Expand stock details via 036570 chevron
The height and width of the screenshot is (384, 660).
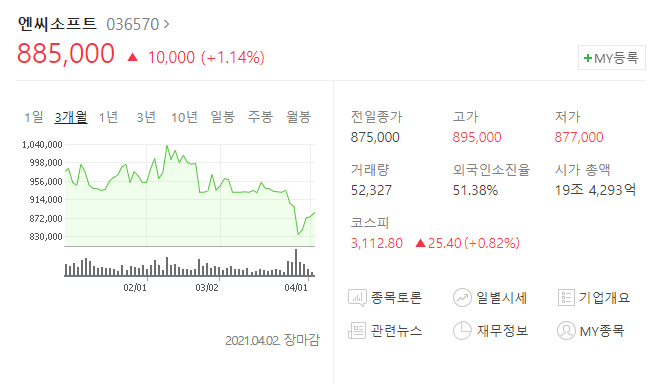pyautogui.click(x=167, y=24)
